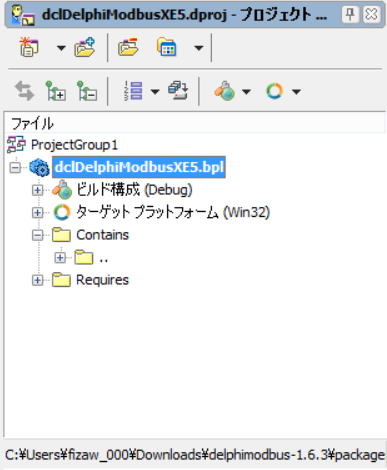Open the dropdown arrow next to View icon

(199, 48)
